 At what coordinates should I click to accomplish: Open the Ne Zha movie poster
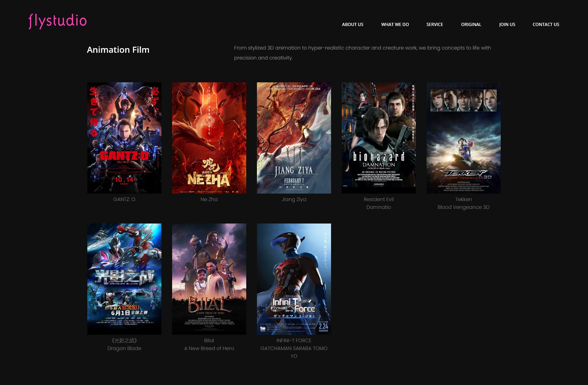209,138
